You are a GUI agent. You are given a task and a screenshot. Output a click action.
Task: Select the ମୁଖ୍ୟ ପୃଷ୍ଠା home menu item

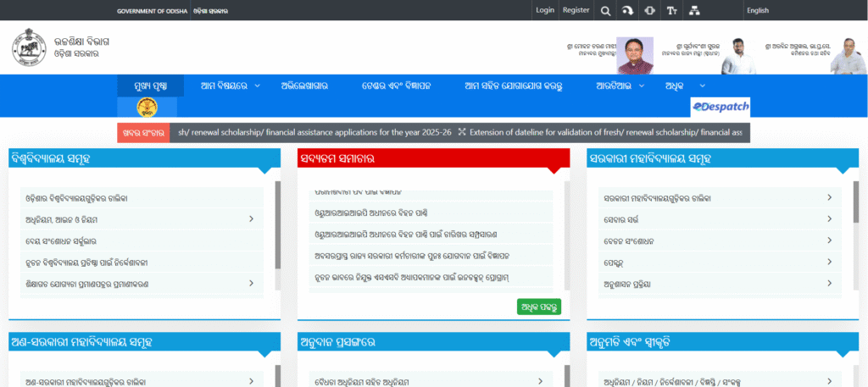pyautogui.click(x=151, y=86)
